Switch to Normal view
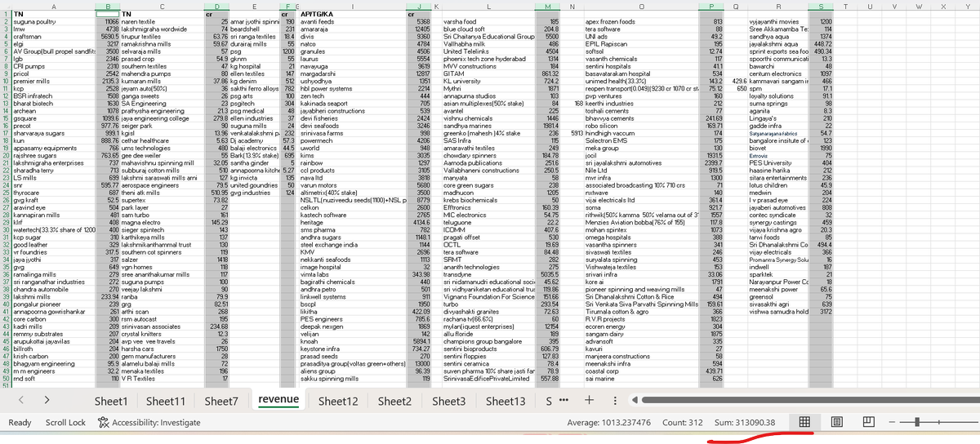This screenshot has width=980, height=444. tap(804, 422)
